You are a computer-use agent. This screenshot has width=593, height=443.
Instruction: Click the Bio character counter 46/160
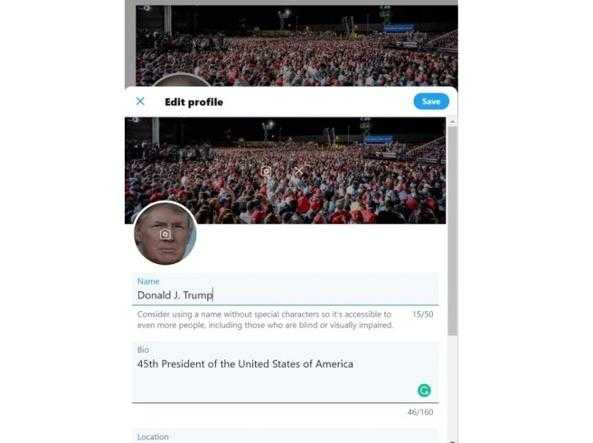[420, 412]
